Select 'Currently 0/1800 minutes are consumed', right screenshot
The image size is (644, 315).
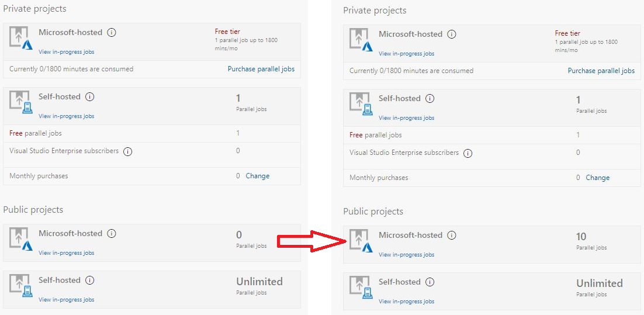[411, 71]
